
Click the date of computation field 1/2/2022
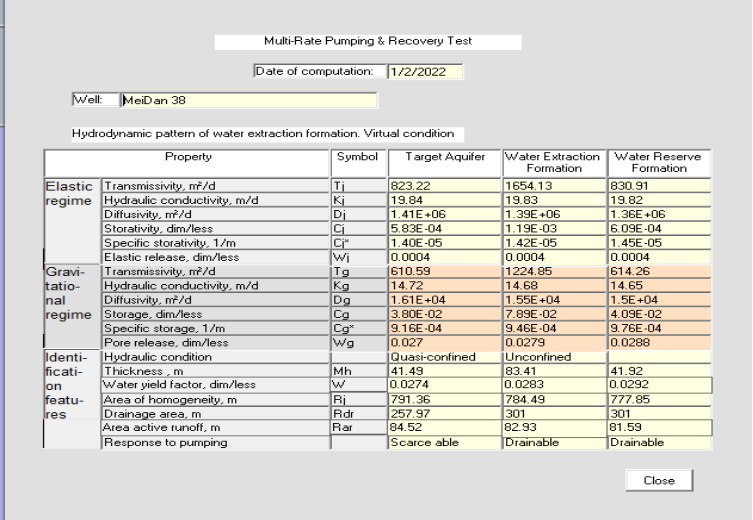[425, 72]
